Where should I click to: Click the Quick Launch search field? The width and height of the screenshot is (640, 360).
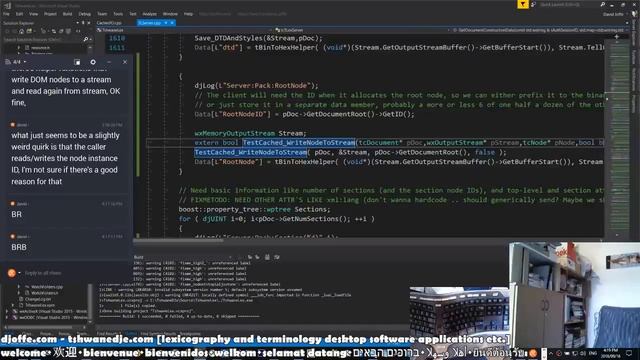569,4
